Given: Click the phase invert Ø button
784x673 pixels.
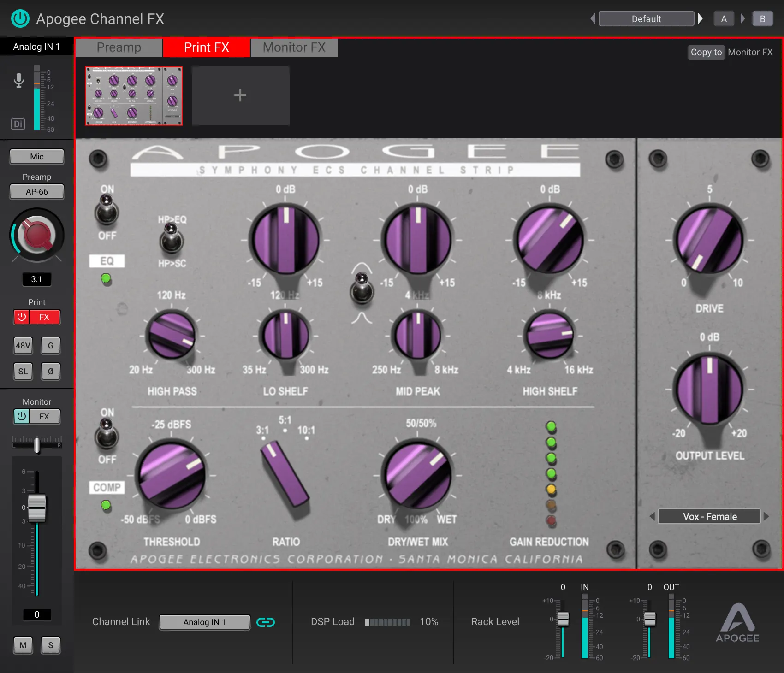Looking at the screenshot, I should coord(51,372).
